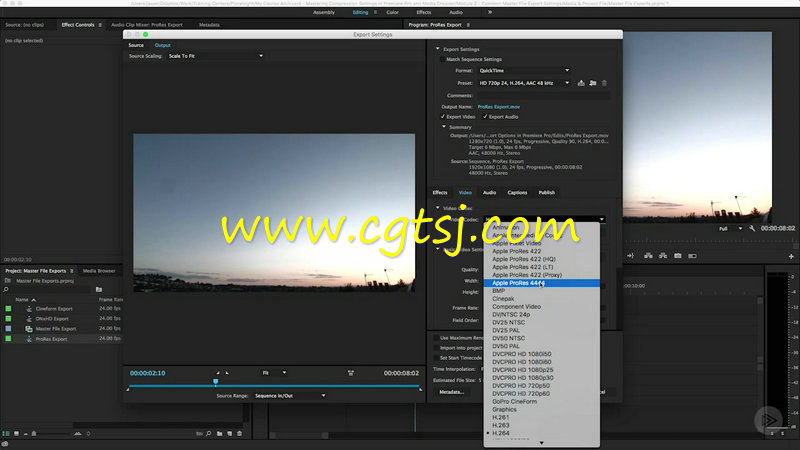The height and width of the screenshot is (450, 800).
Task: Click the Save Preset icon
Action: pos(581,83)
